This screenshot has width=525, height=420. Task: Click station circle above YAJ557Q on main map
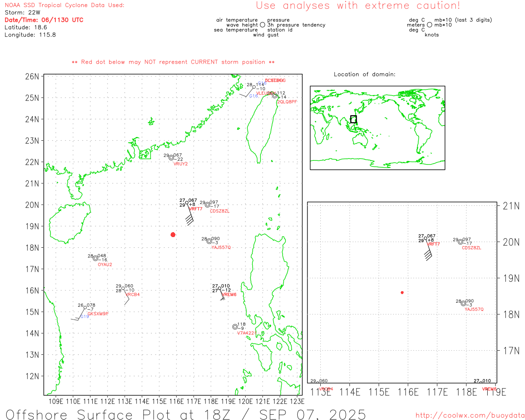pos(209,241)
